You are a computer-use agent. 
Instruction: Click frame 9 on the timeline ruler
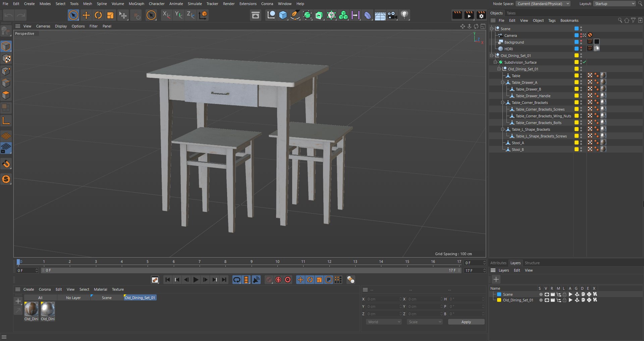click(x=251, y=262)
